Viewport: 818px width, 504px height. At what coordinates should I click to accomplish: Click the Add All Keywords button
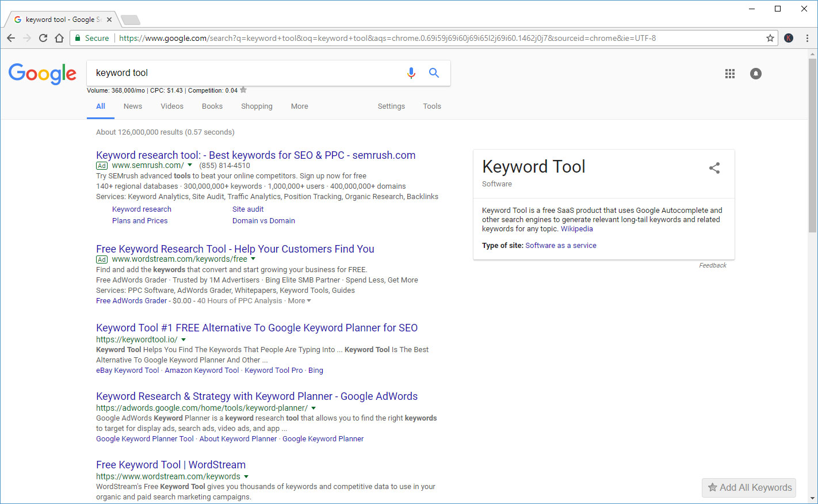749,488
